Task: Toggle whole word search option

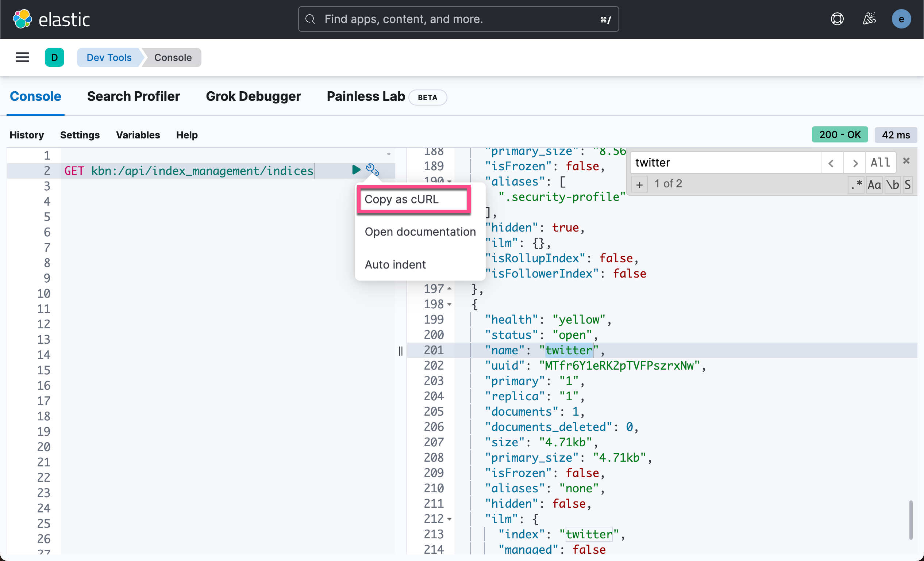Action: [x=893, y=184]
